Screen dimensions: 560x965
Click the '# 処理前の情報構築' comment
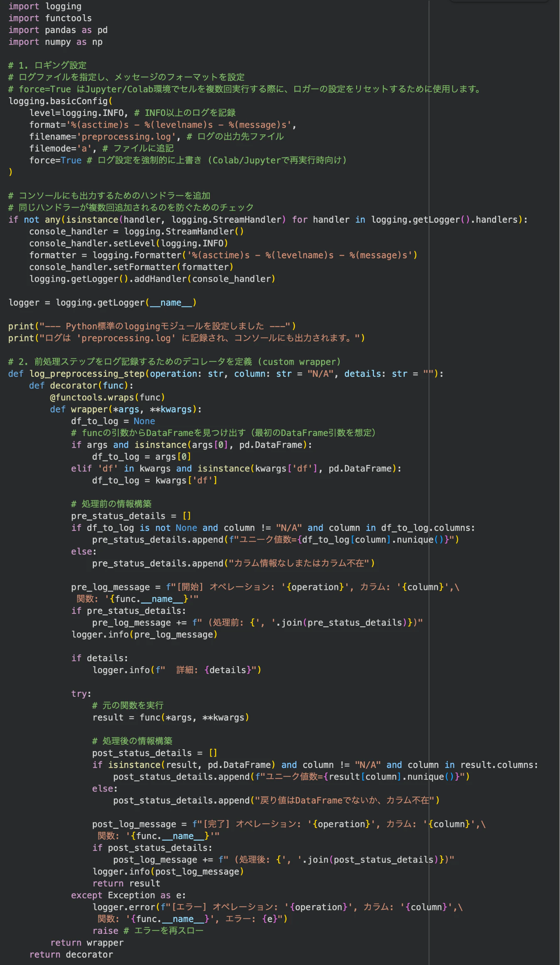(111, 504)
